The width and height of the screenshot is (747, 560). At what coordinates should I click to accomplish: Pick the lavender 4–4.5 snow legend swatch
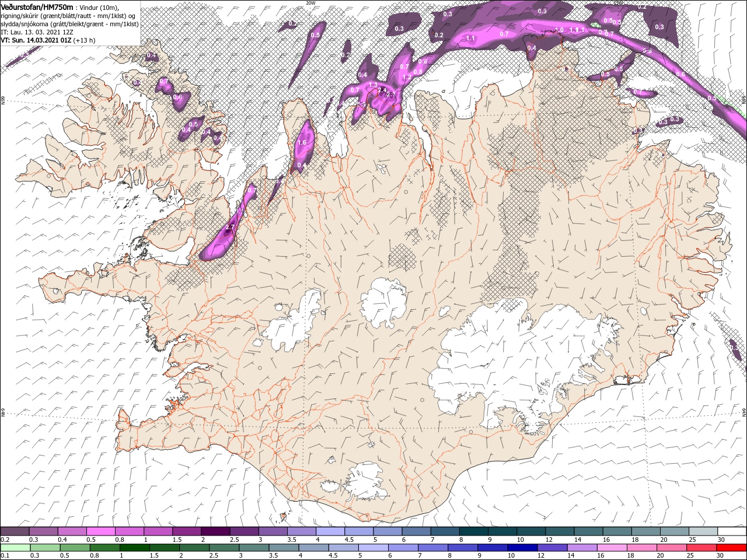tap(330, 531)
